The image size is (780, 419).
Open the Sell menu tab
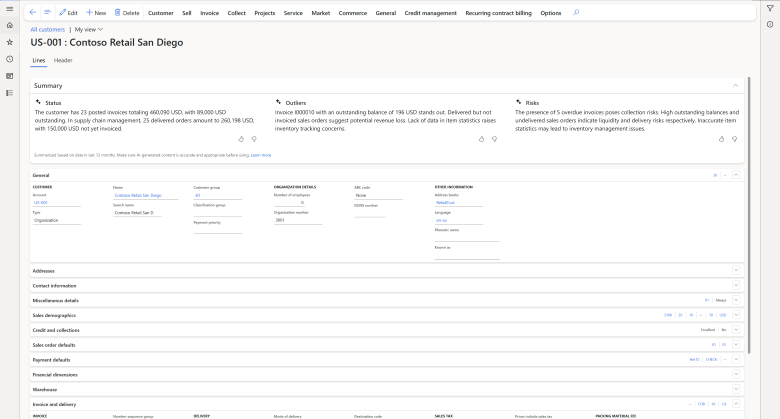point(187,13)
